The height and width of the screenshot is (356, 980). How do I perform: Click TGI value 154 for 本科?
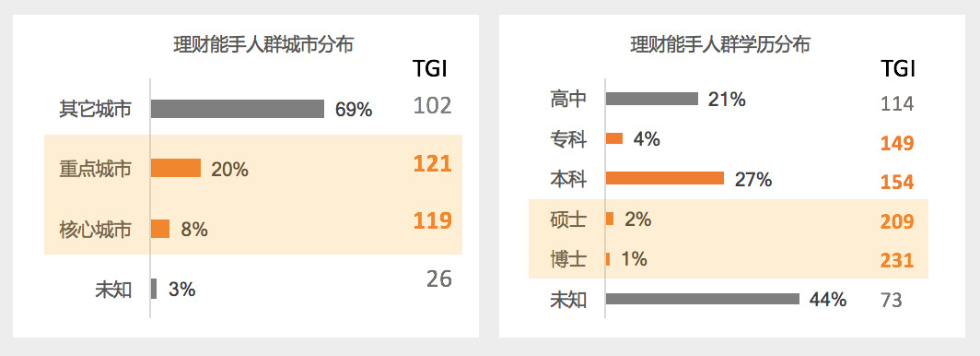pyautogui.click(x=897, y=182)
